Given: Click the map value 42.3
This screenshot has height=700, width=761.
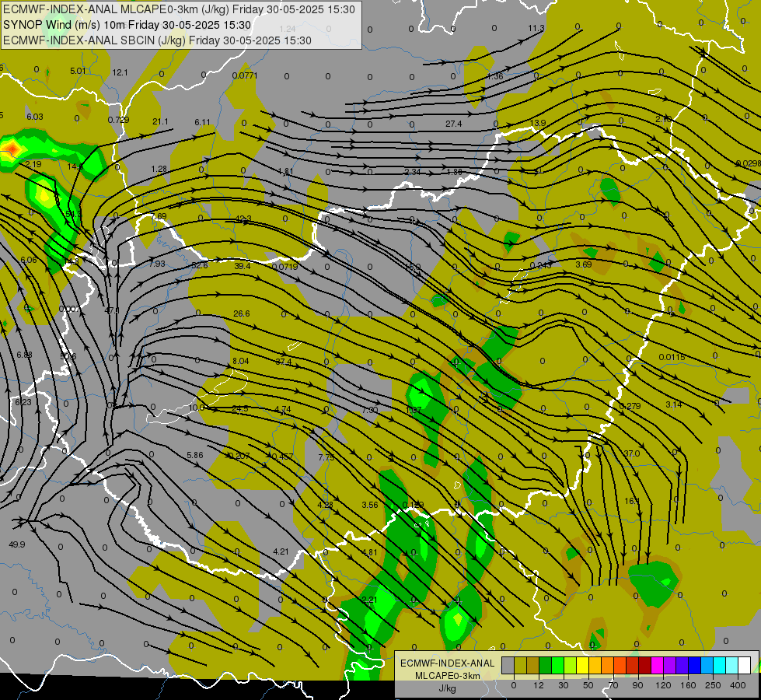Looking at the screenshot, I should 243,219.
